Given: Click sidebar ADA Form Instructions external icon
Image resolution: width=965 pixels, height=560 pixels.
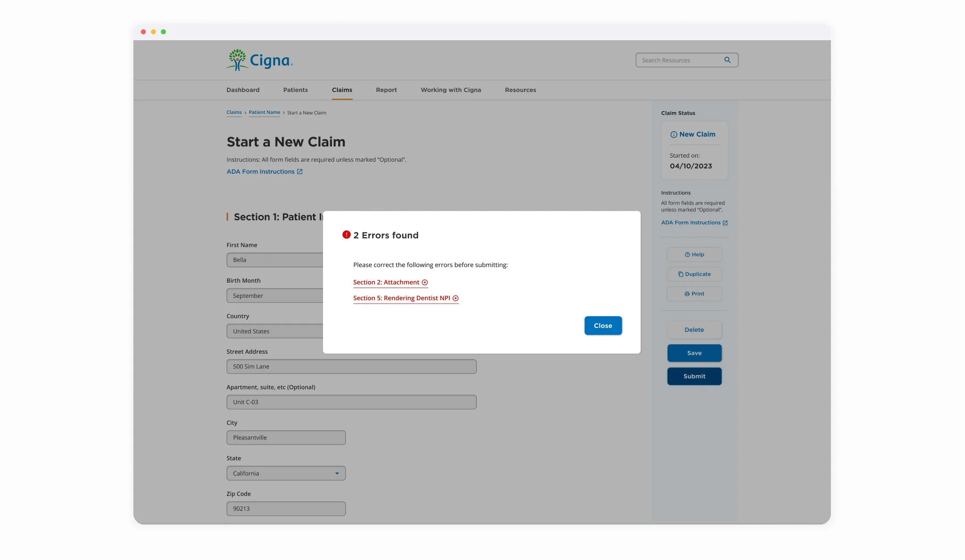Looking at the screenshot, I should click(725, 223).
